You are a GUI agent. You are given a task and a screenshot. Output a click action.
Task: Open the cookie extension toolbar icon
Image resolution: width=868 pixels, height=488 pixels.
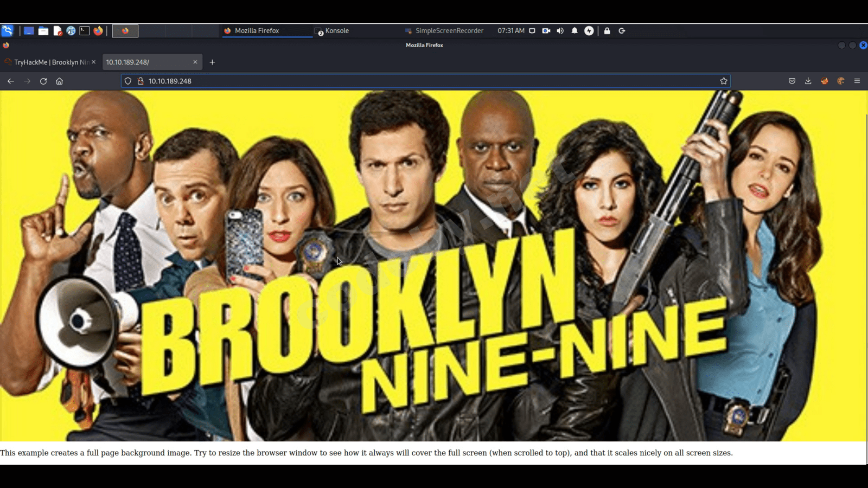coord(841,81)
